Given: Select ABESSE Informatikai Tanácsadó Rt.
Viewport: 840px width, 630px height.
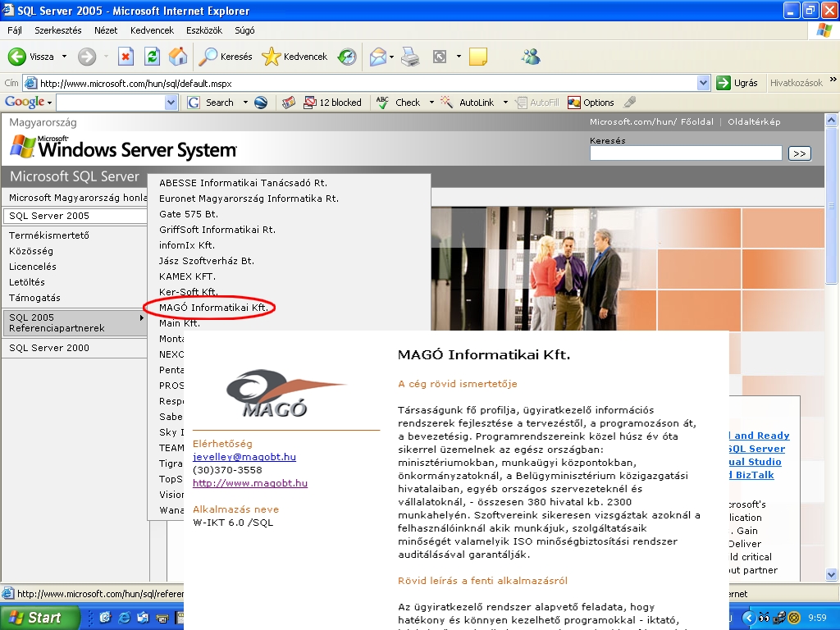Looking at the screenshot, I should point(243,183).
